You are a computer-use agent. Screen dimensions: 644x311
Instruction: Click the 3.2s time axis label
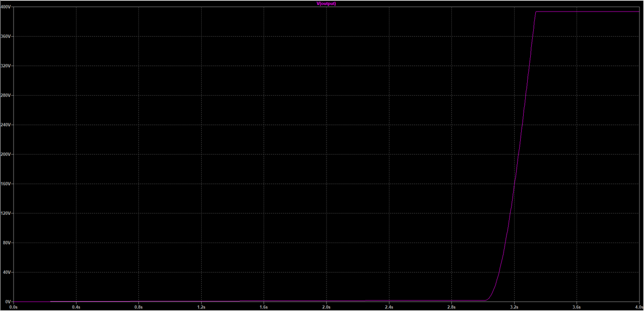[514, 307]
